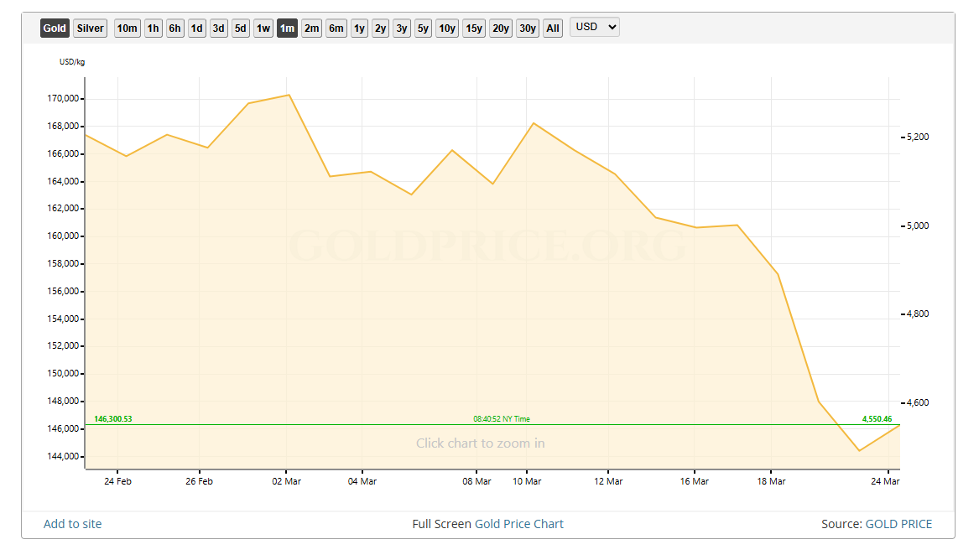Open the Gold Price Chart full-screen link

click(x=518, y=524)
